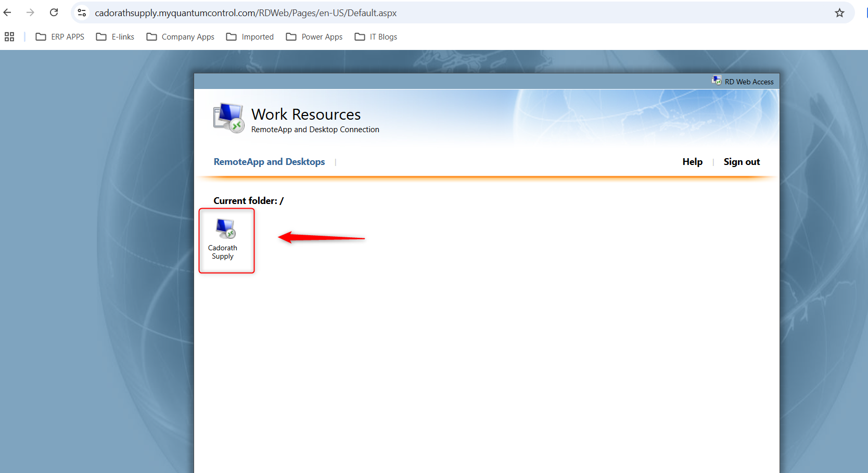Click the address bar URL
The width and height of the screenshot is (868, 473).
coord(246,13)
